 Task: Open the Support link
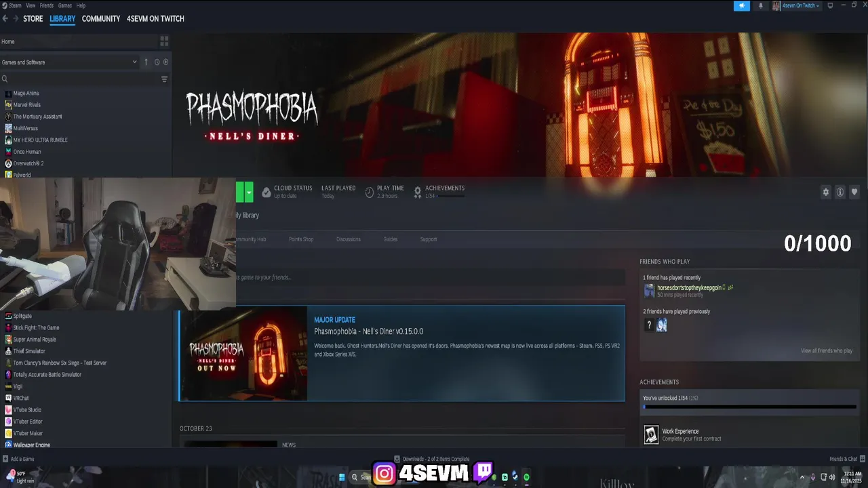(429, 239)
